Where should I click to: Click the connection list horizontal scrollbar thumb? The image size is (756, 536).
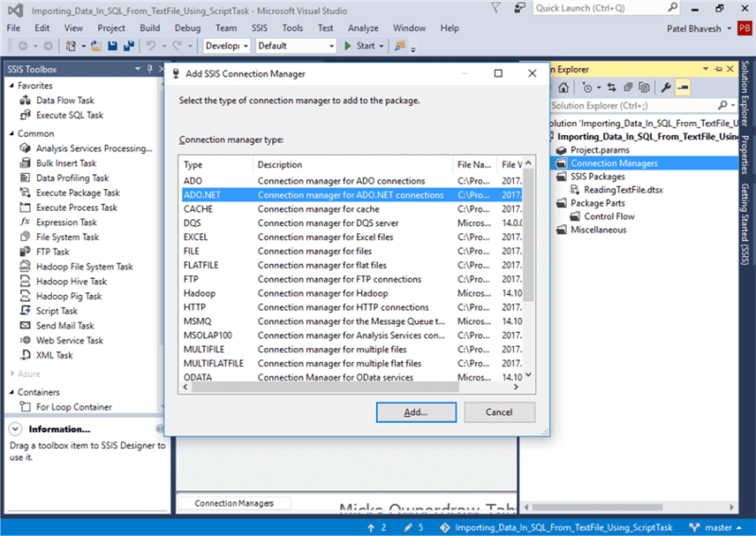(324, 387)
